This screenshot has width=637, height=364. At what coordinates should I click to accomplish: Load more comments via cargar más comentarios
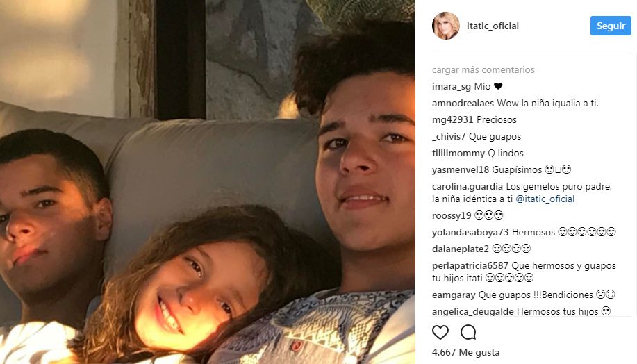point(483,70)
